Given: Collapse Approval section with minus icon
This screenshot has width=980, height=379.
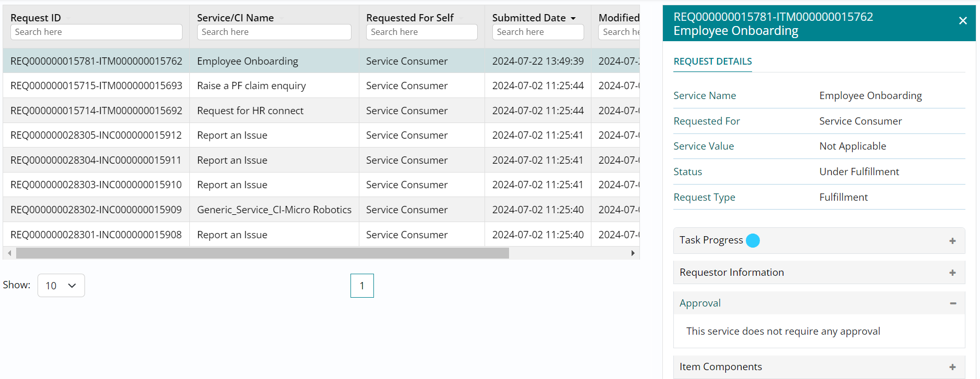Looking at the screenshot, I should click(953, 303).
